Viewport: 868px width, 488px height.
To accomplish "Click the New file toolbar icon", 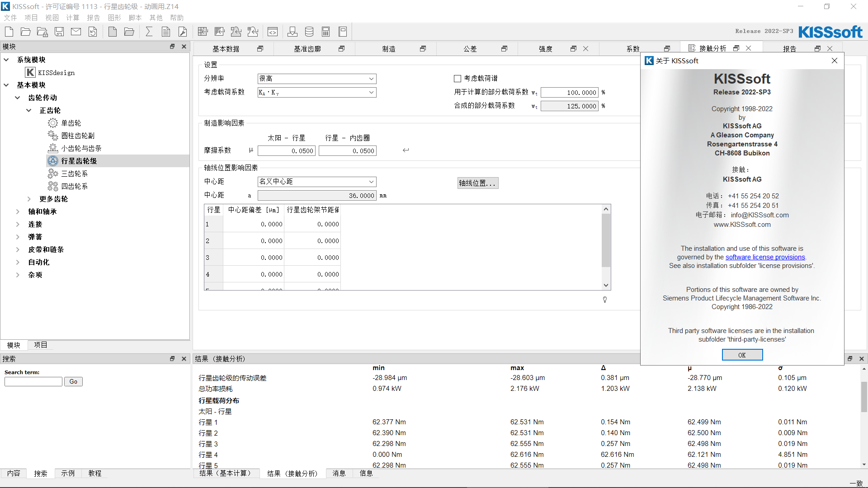I will pos(9,32).
